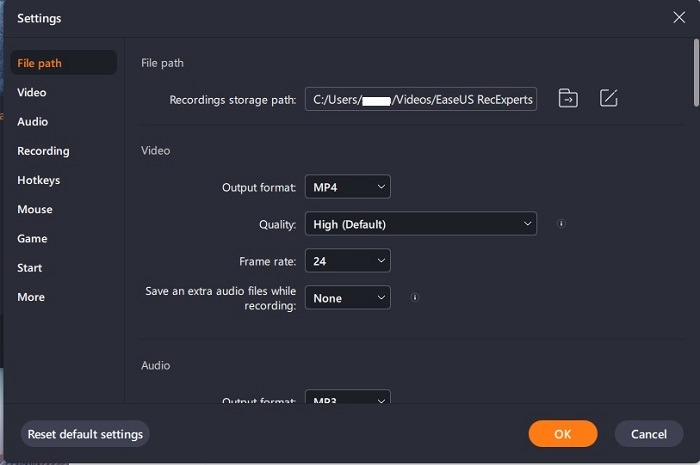Jump to the Mouse settings section

click(x=35, y=209)
